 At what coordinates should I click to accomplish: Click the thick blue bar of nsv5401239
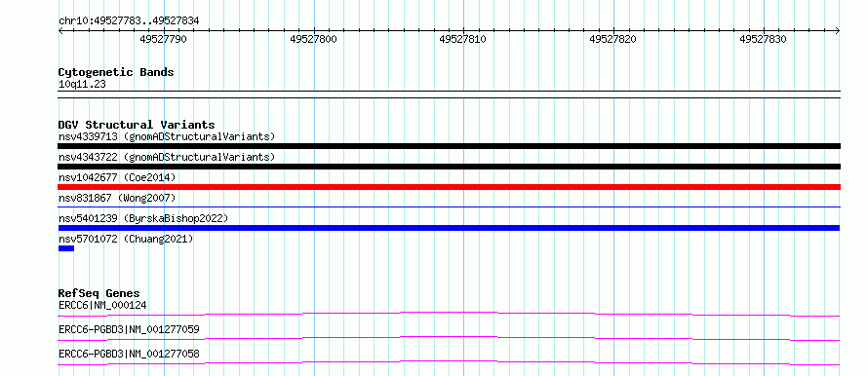tap(449, 228)
